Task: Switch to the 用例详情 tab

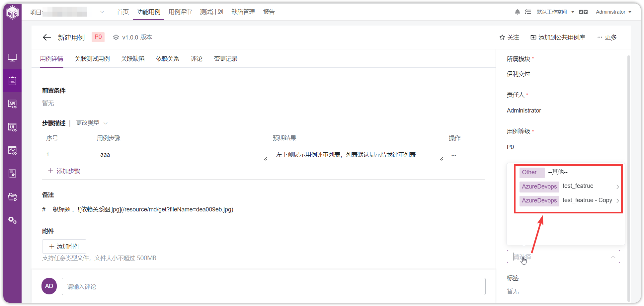Action: [x=51, y=59]
